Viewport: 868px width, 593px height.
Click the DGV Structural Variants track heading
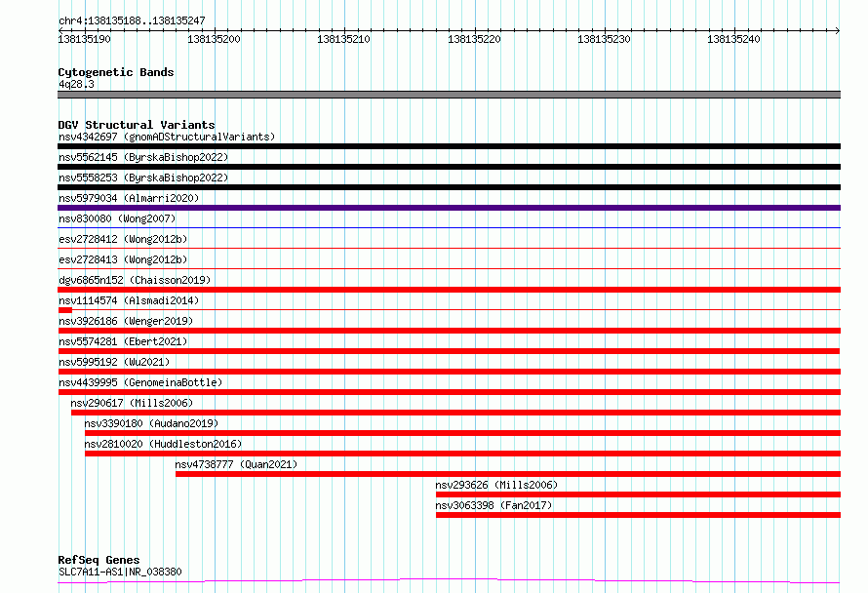coord(137,125)
